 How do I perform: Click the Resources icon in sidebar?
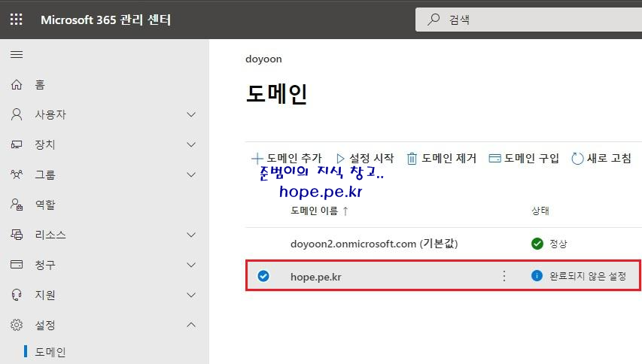point(17,235)
